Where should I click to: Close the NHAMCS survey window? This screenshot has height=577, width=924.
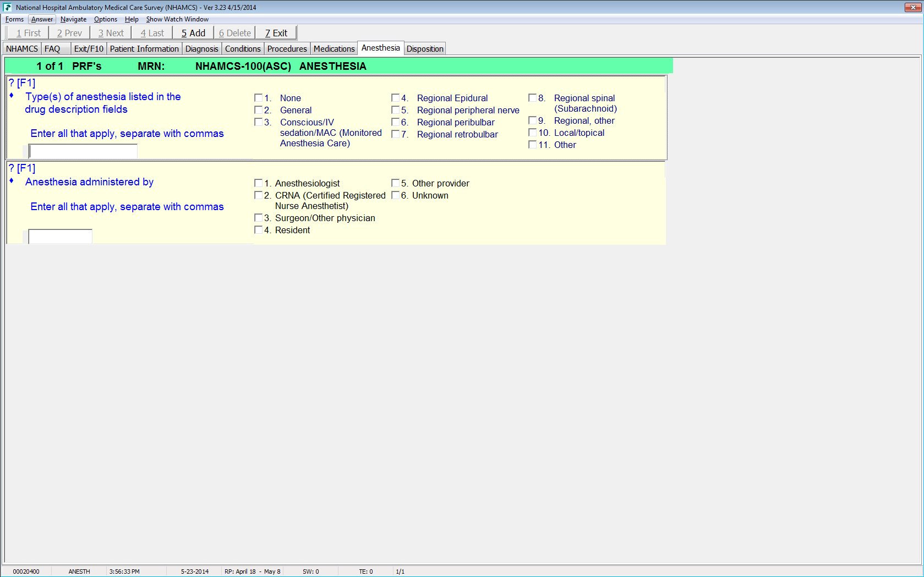pos(913,7)
